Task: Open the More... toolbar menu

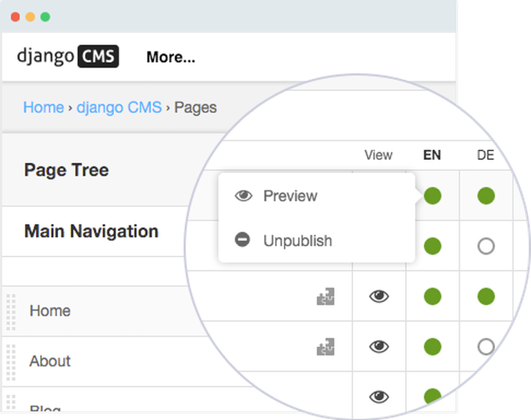Action: pyautogui.click(x=171, y=57)
